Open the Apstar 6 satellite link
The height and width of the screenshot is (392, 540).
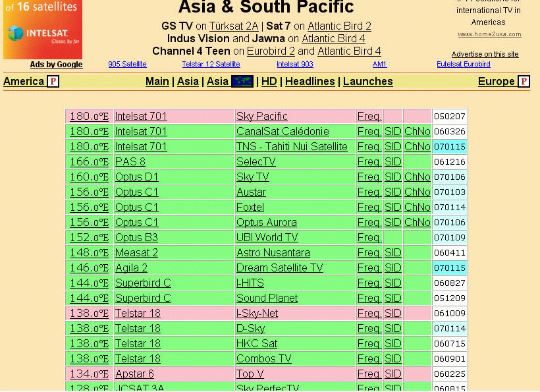coord(134,374)
